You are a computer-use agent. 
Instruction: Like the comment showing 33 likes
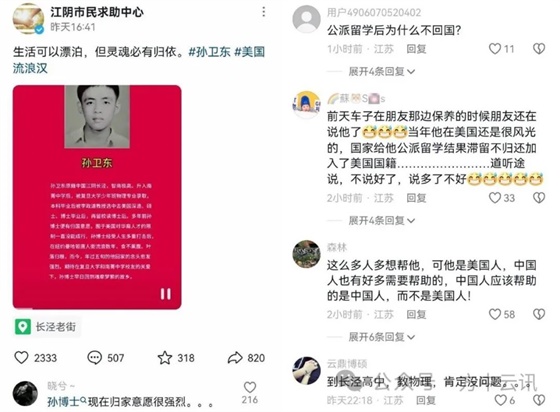495,197
